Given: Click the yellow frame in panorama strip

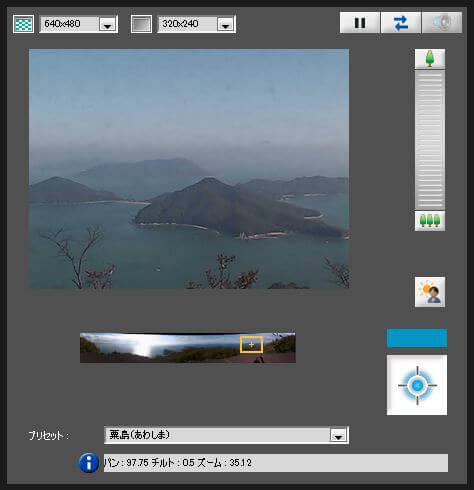Looking at the screenshot, I should pos(251,344).
